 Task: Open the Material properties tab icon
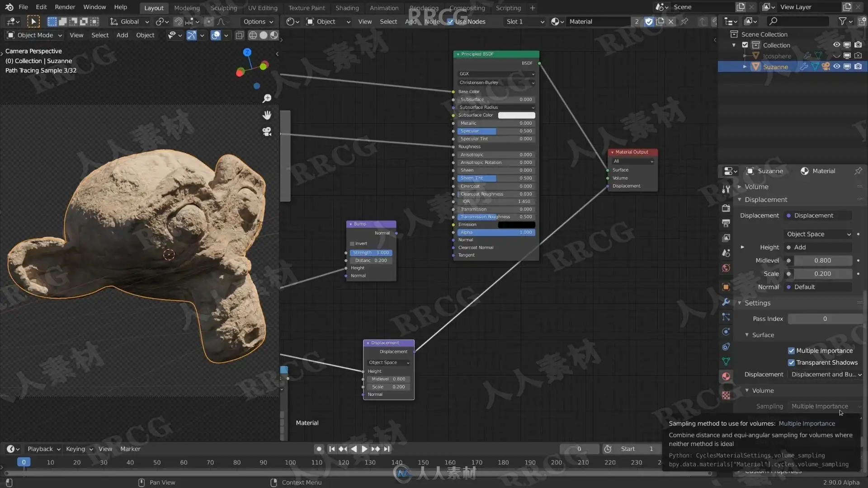(726, 376)
